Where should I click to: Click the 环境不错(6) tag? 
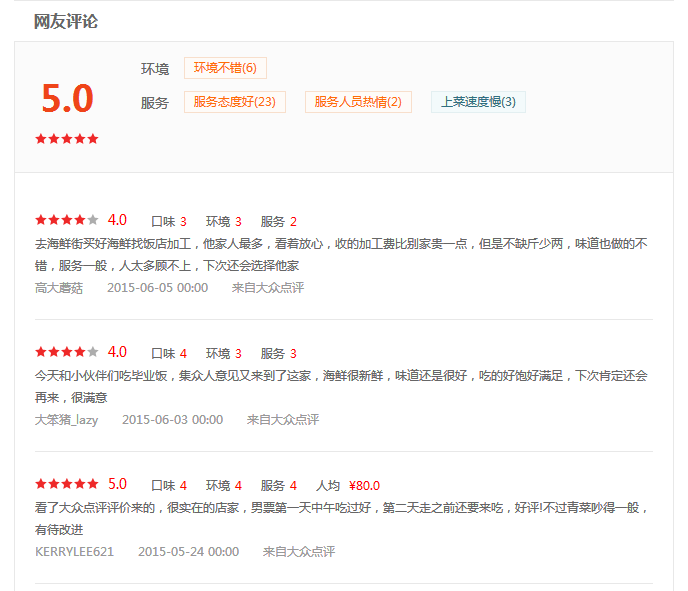pos(225,68)
